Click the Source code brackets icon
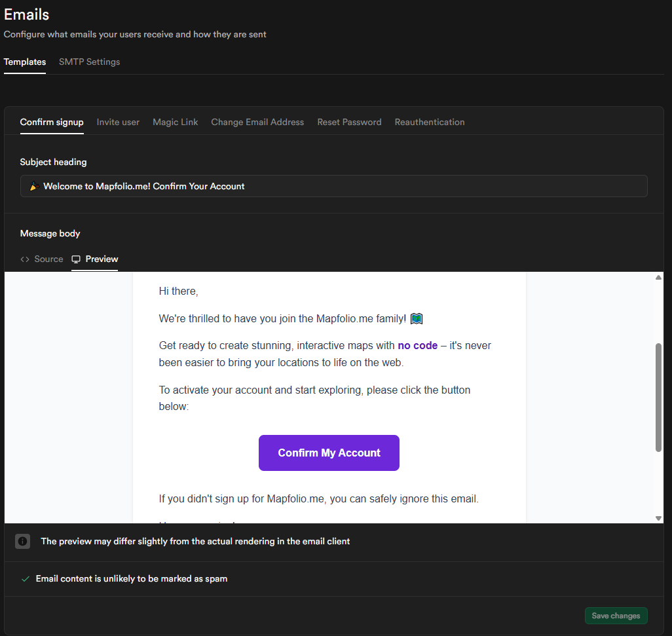The height and width of the screenshot is (636, 672). 25,259
